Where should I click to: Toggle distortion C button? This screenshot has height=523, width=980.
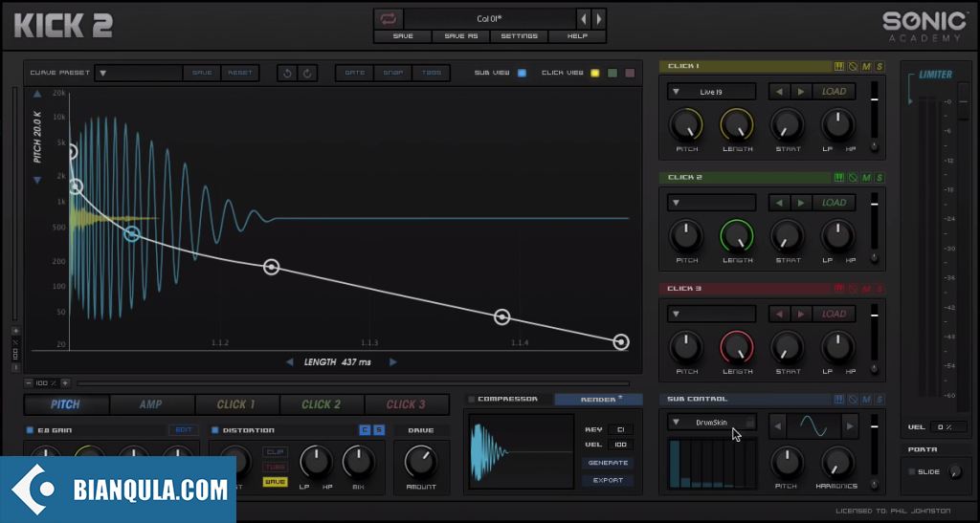(x=365, y=430)
